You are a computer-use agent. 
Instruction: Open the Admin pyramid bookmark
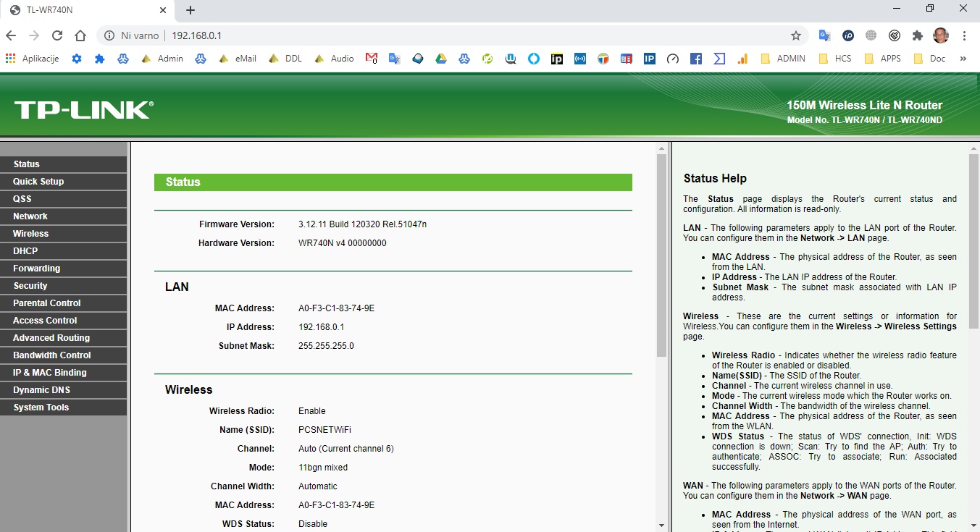click(162, 59)
